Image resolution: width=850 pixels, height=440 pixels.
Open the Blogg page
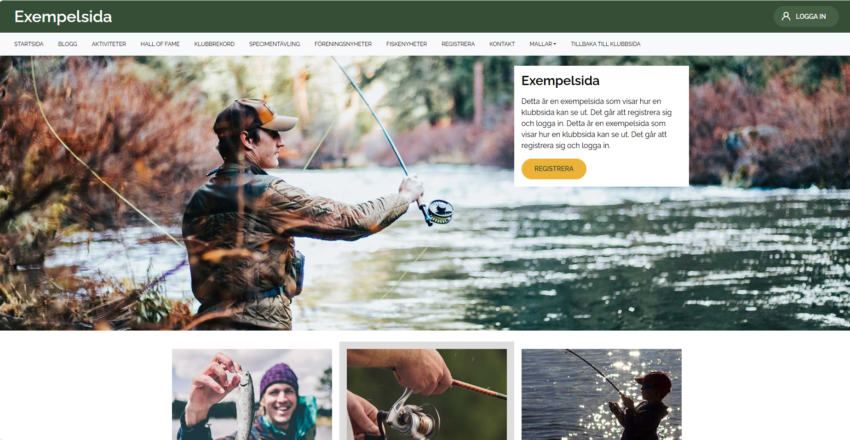click(68, 44)
